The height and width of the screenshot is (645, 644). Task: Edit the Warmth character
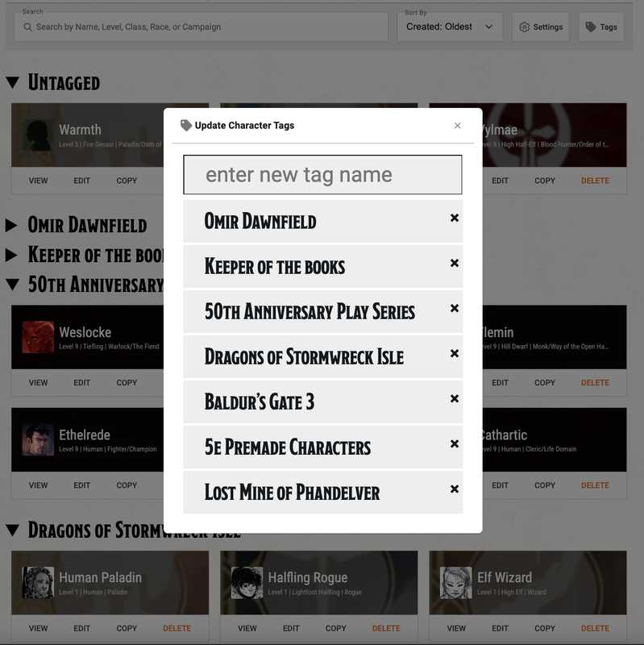(82, 181)
